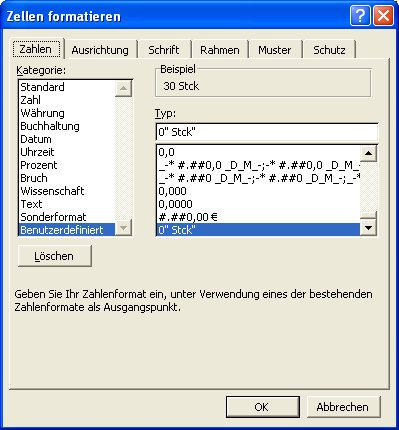Click Abbrechen to cancel
This screenshot has width=399, height=430.
[343, 407]
